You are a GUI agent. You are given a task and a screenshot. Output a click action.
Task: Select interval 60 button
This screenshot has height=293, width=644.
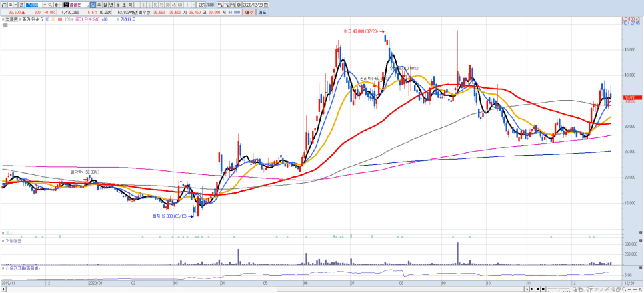tap(180, 5)
